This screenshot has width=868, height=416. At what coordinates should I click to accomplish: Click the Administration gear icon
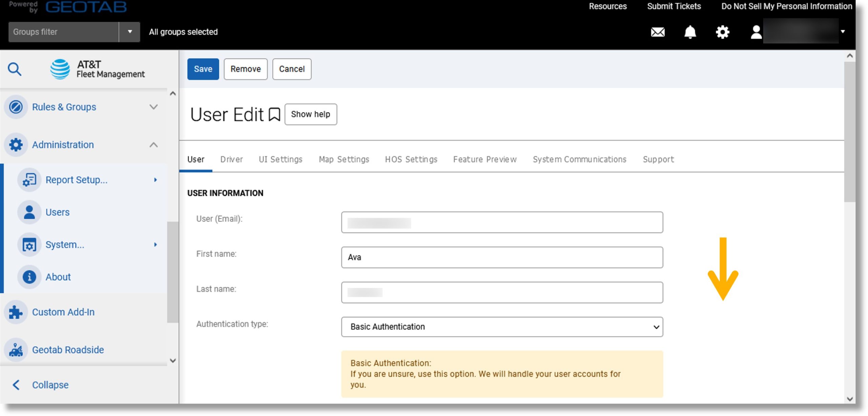(x=16, y=145)
